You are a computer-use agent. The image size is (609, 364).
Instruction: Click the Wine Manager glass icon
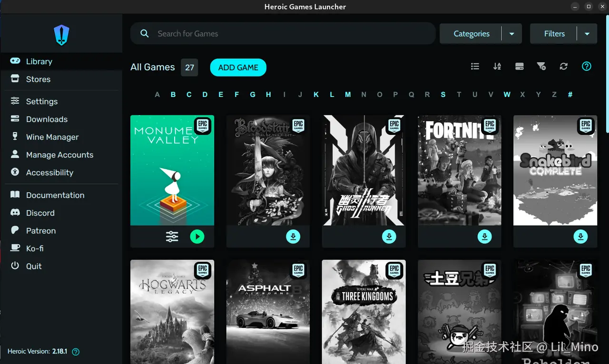pyautogui.click(x=15, y=136)
